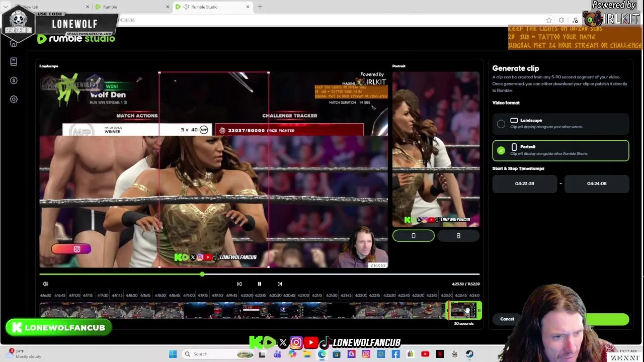
Task: Open the weather widget showing Mostly cloudy
Action: [x=23, y=354]
